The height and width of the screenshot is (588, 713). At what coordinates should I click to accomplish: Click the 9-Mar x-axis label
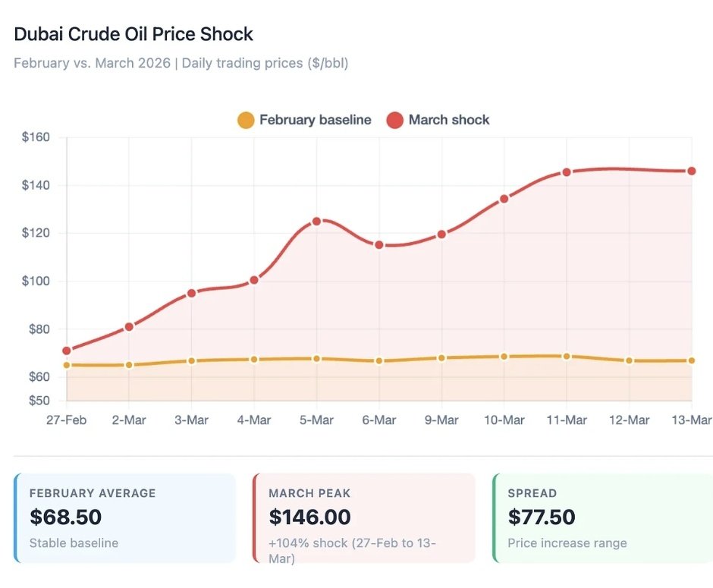[441, 420]
